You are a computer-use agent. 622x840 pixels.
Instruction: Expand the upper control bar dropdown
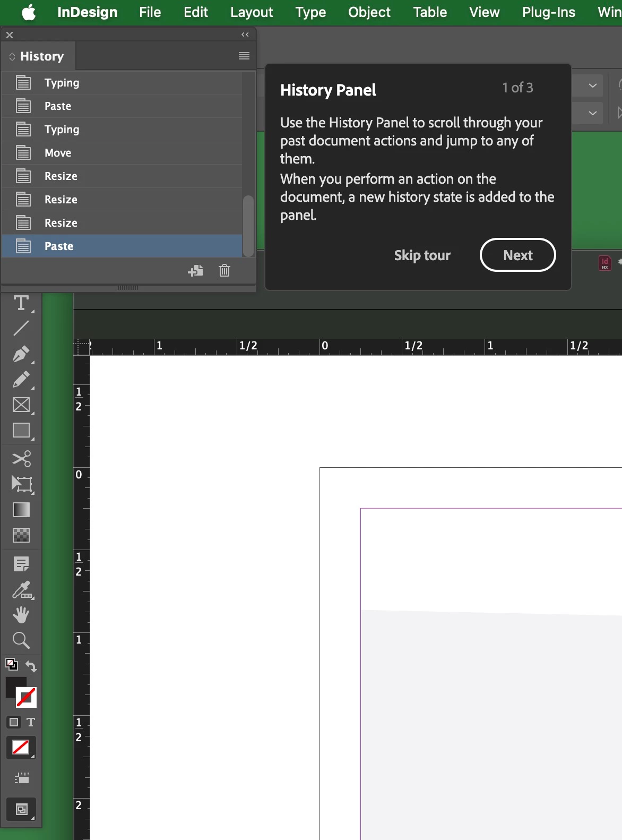(593, 85)
